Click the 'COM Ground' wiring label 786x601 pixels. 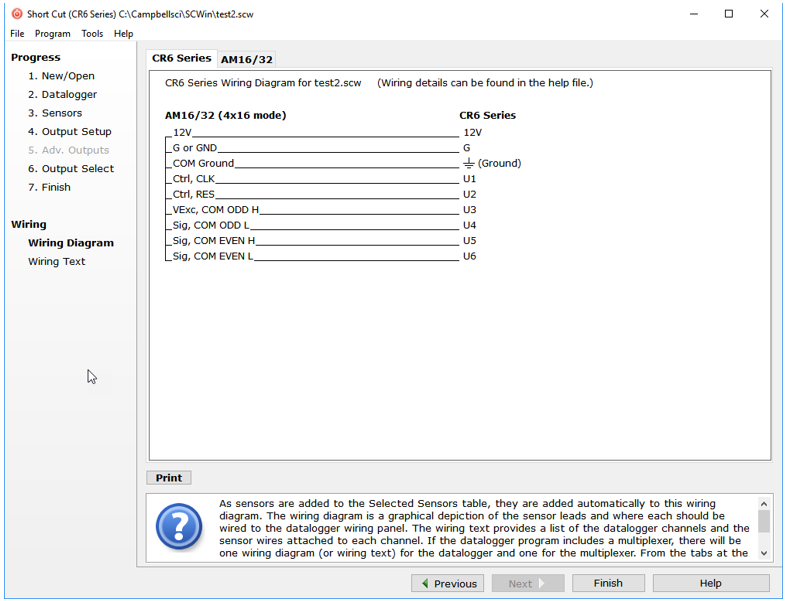tap(203, 163)
